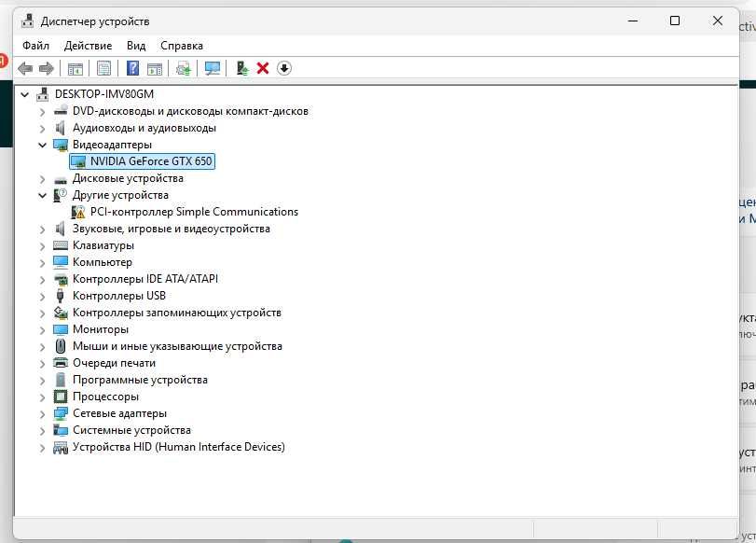This screenshot has height=543, width=756.
Task: Click the Дисковые устройства drive icon
Action: coord(61,180)
